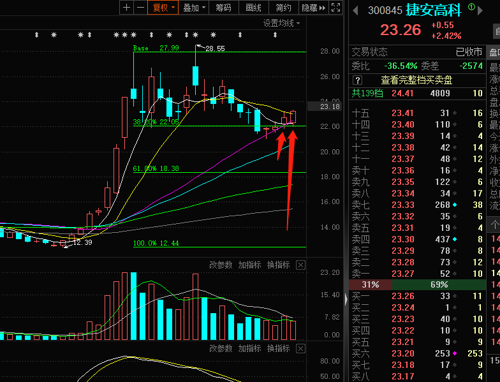Click the cyan diamond on 卖四 row

click(455, 239)
